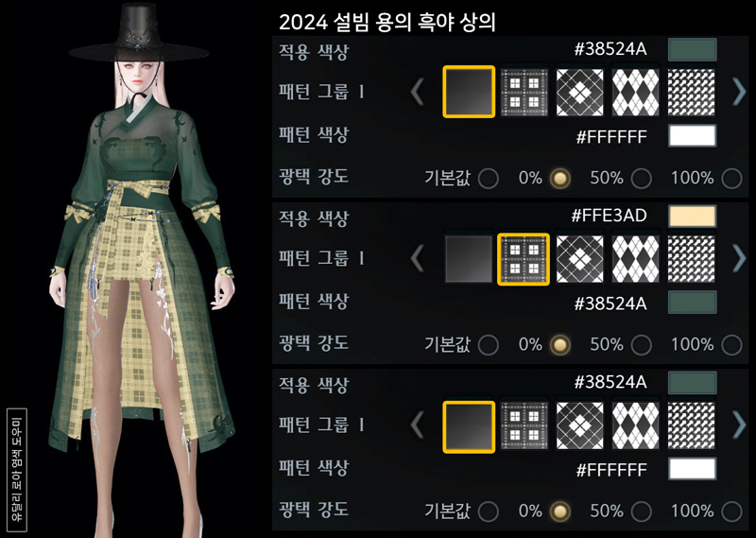The height and width of the screenshot is (538, 756).
Task: Pick the argyle pattern in the first group
Action: tap(635, 92)
